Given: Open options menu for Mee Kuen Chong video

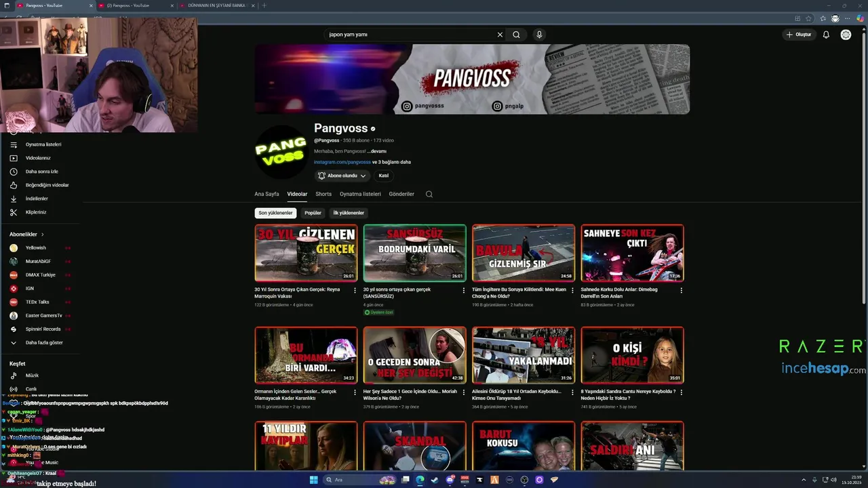Looking at the screenshot, I should point(572,290).
